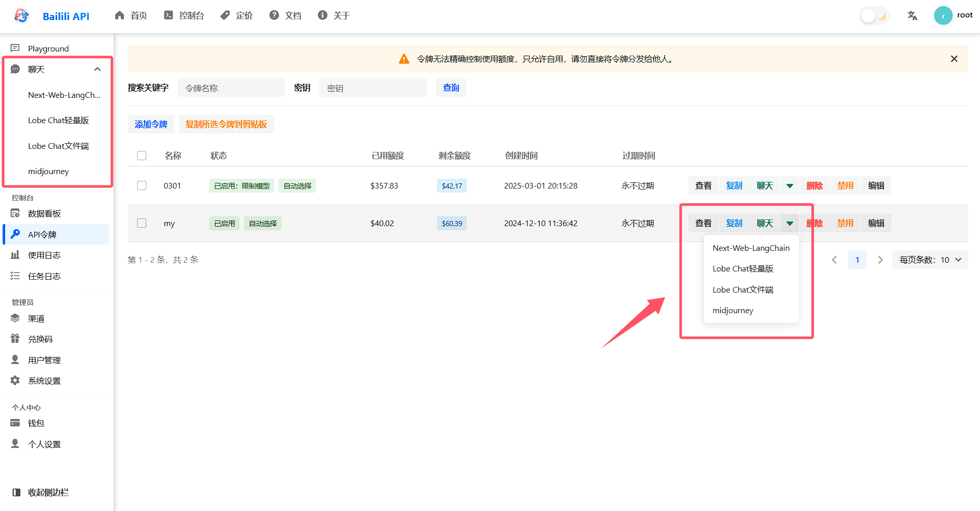Dismiss the orange warning banner

[x=954, y=59]
